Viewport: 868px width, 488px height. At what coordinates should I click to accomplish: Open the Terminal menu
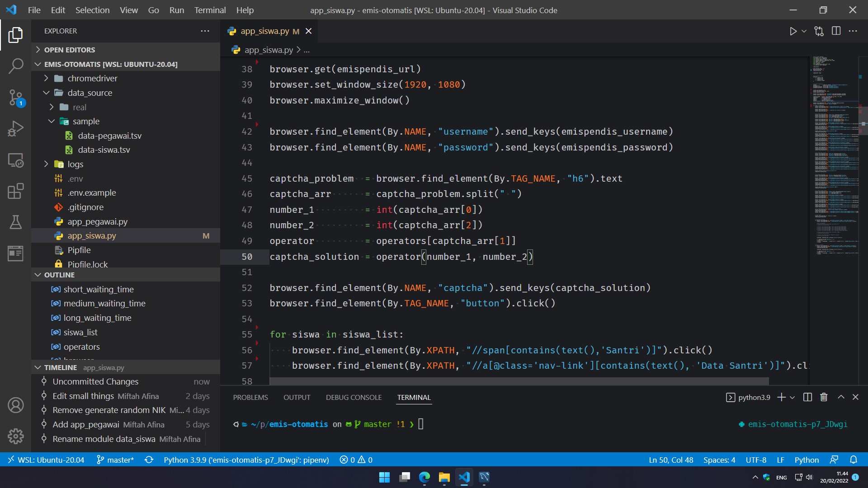pos(210,10)
